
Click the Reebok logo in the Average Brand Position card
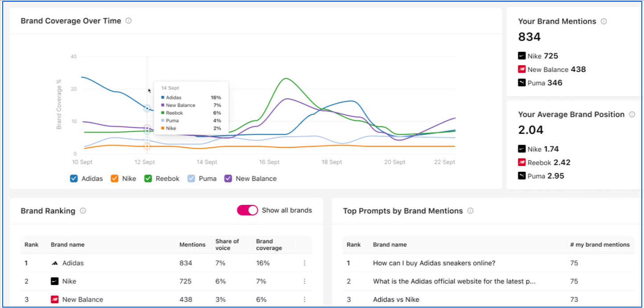point(522,162)
